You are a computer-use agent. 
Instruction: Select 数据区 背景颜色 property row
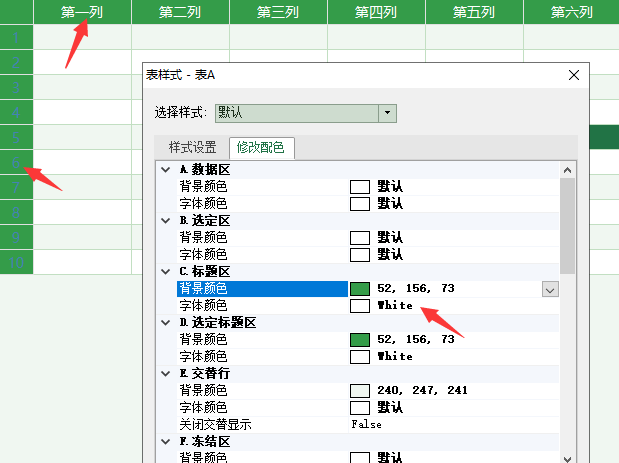203,186
